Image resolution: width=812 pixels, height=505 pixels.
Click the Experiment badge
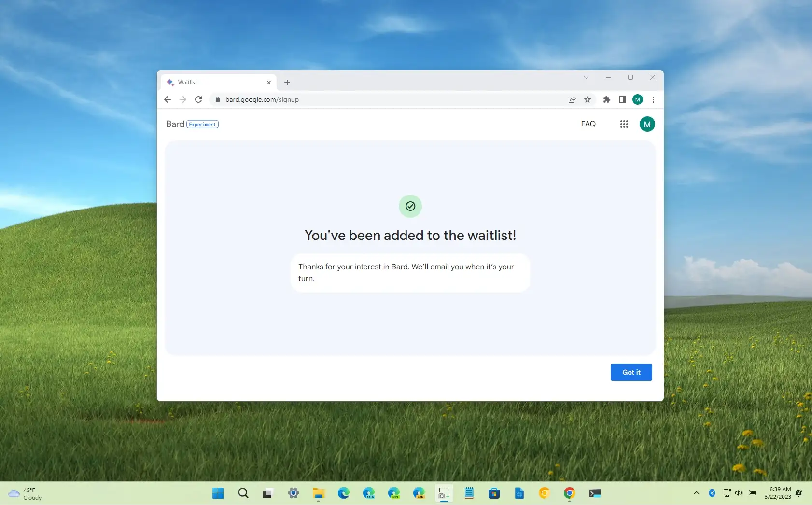click(203, 124)
